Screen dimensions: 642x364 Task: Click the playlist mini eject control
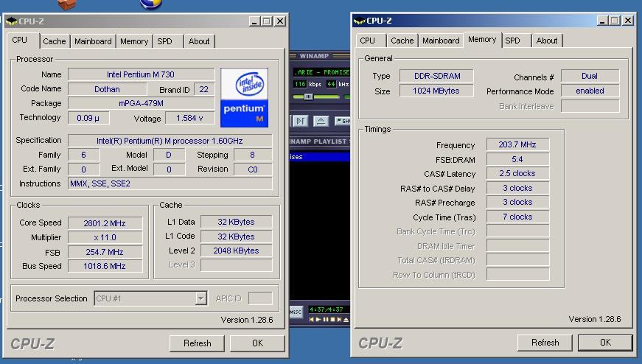pyautogui.click(x=346, y=319)
